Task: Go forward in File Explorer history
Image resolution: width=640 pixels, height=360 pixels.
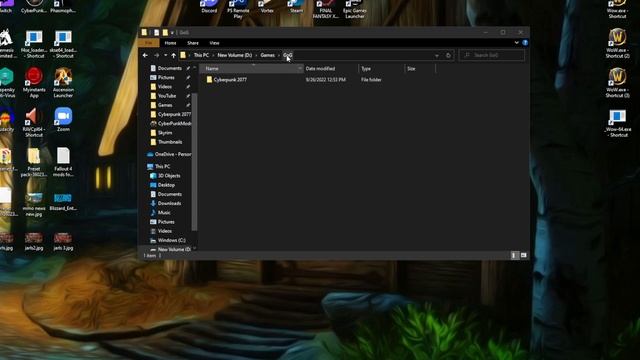Action: [x=156, y=55]
